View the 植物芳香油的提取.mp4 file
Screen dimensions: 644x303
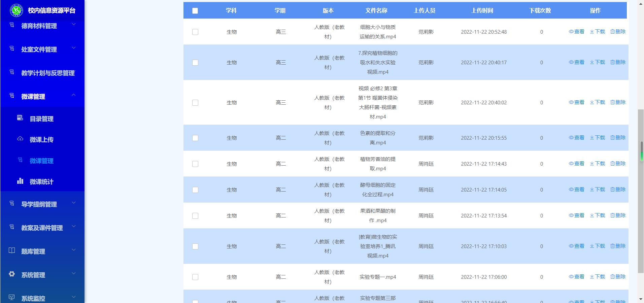576,164
